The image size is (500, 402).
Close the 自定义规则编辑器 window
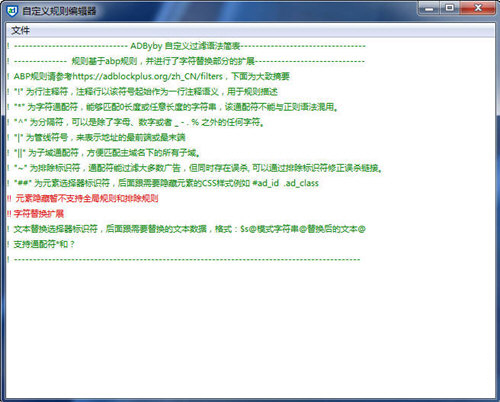(477, 8)
